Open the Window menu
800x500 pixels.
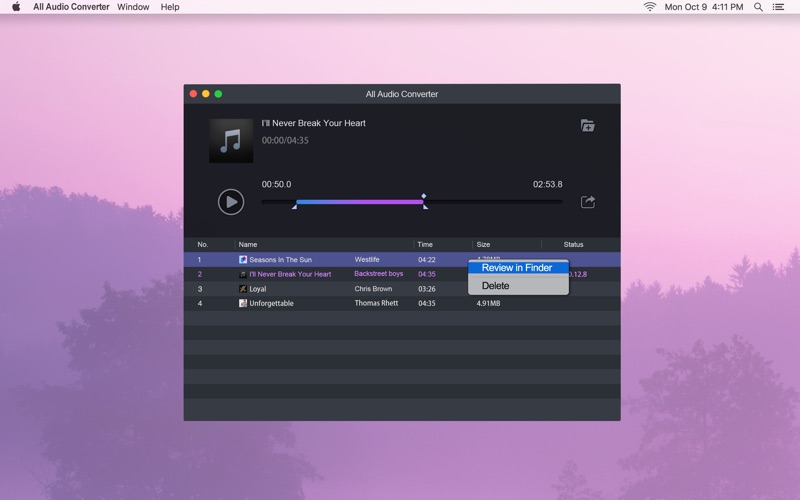pos(133,7)
